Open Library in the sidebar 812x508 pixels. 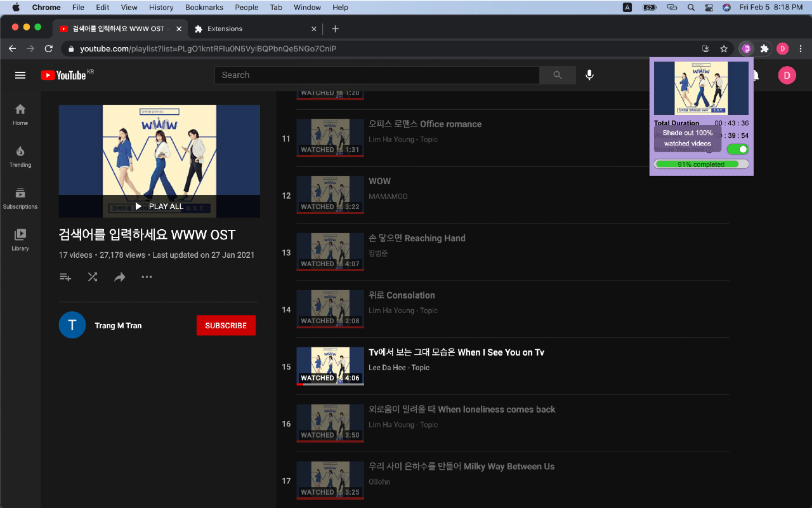pyautogui.click(x=20, y=240)
